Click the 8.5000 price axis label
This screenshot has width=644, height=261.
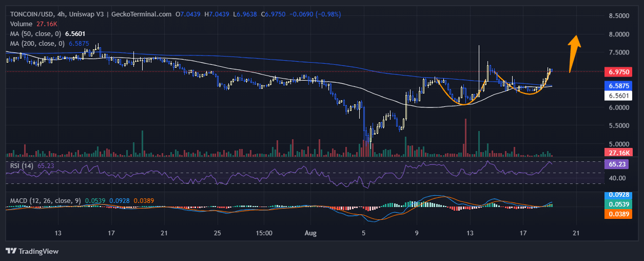click(x=619, y=16)
